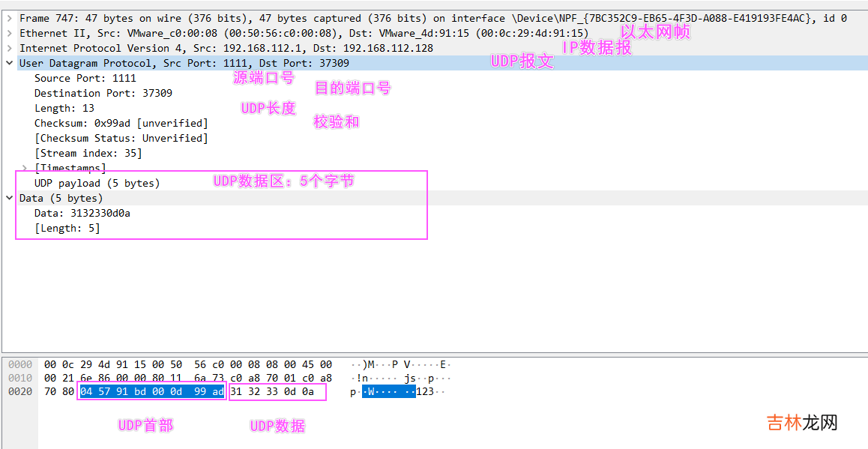Select the Destination Port: 37309 field
Screen dimensions: 868x449
pyautogui.click(x=103, y=93)
